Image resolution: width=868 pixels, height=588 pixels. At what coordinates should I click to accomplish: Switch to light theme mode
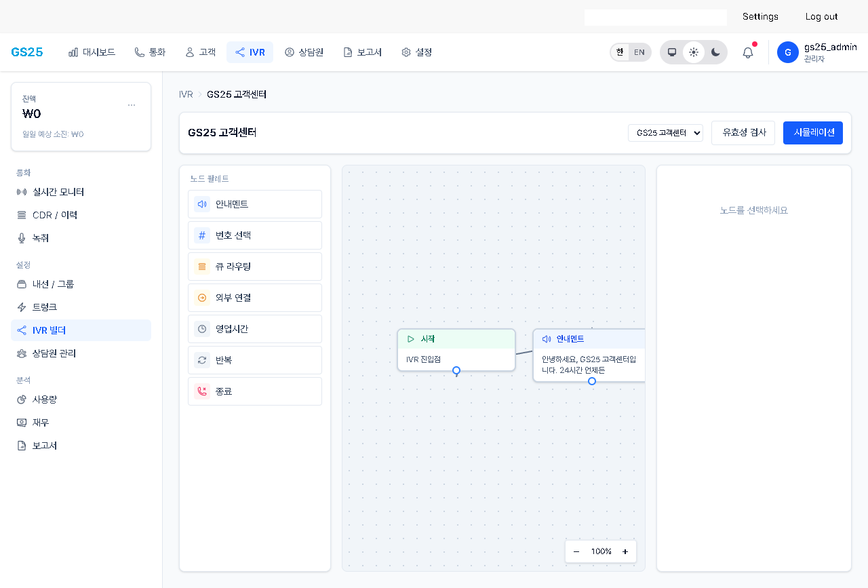[x=694, y=52]
